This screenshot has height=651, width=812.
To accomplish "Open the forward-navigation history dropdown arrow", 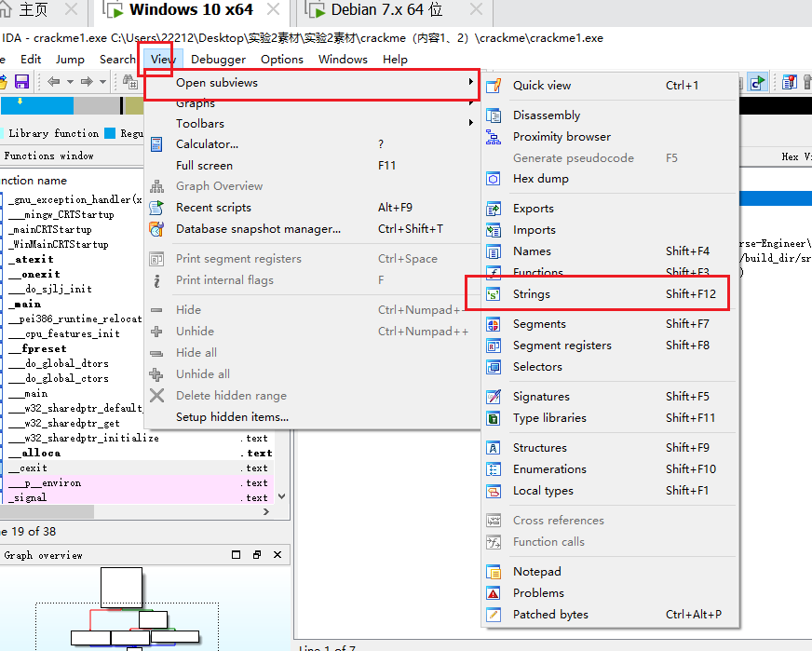I will 102,82.
